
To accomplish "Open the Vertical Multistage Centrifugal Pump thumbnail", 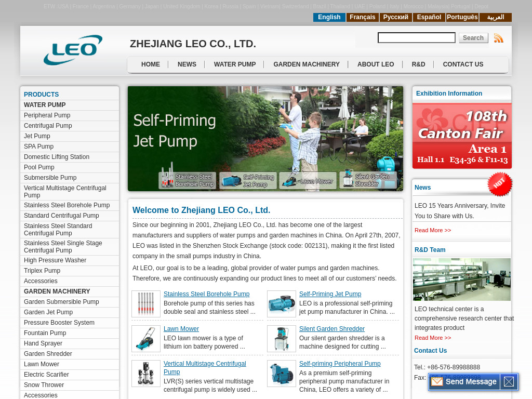I will (x=146, y=374).
